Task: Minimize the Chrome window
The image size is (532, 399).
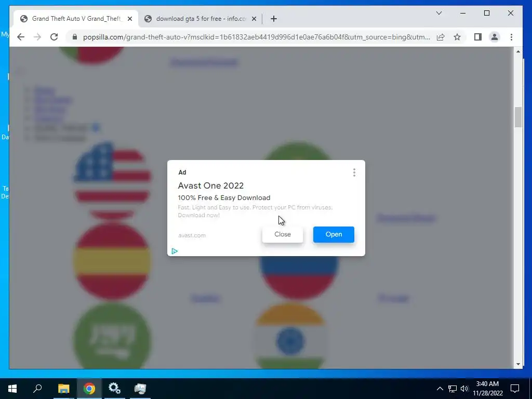Action: 463,13
